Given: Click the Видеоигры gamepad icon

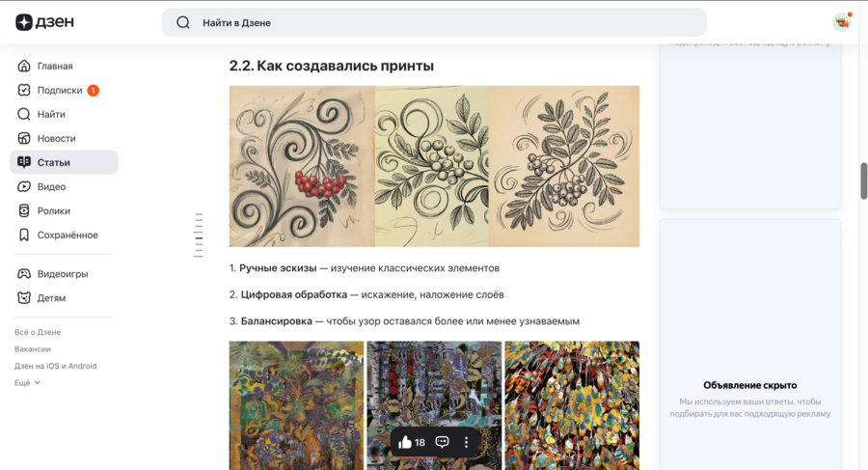Looking at the screenshot, I should (24, 274).
